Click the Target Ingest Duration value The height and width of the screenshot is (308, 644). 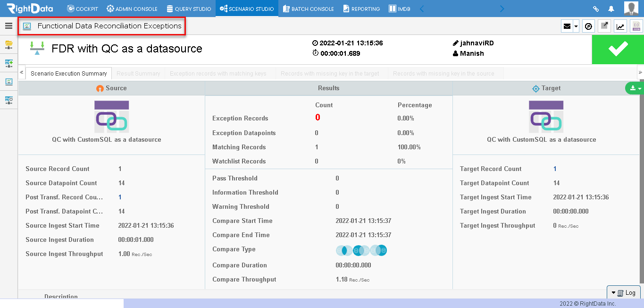point(571,211)
